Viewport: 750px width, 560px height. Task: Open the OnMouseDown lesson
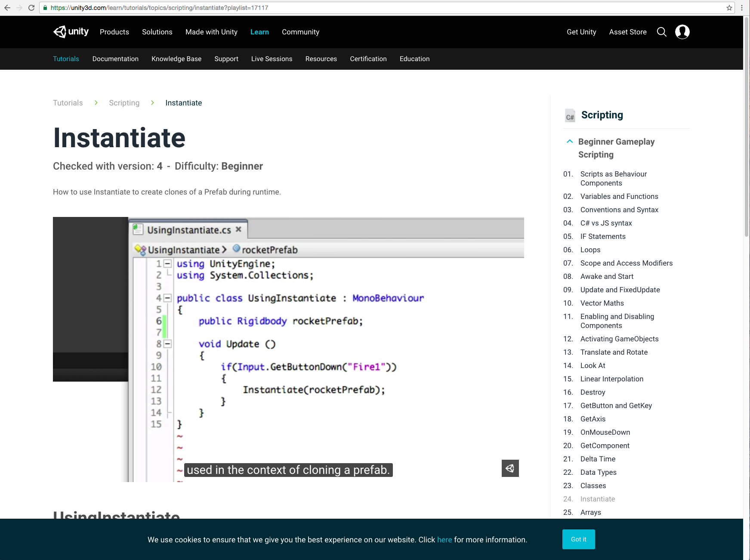tap(605, 432)
